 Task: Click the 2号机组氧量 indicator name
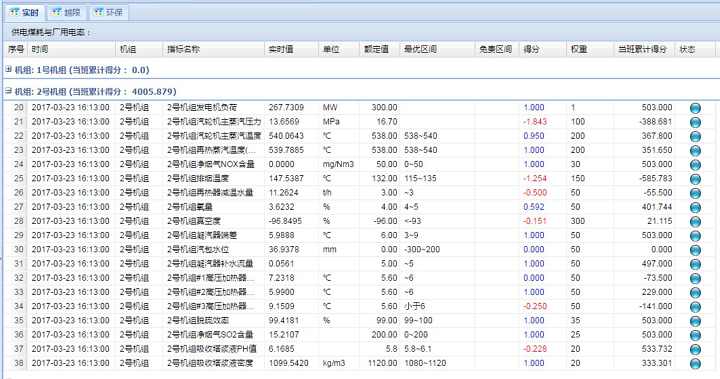tap(190, 207)
